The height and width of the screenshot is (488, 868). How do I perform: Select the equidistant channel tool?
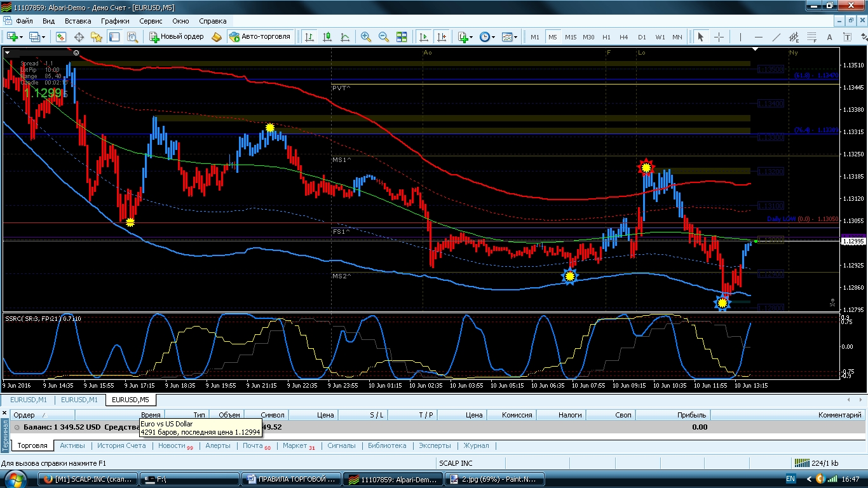pyautogui.click(x=794, y=37)
